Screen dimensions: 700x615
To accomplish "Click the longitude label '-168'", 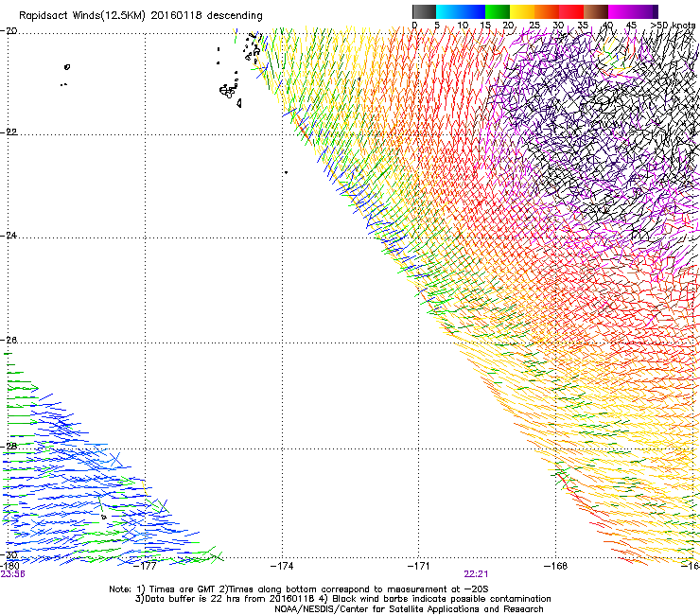I will pos(556,566).
